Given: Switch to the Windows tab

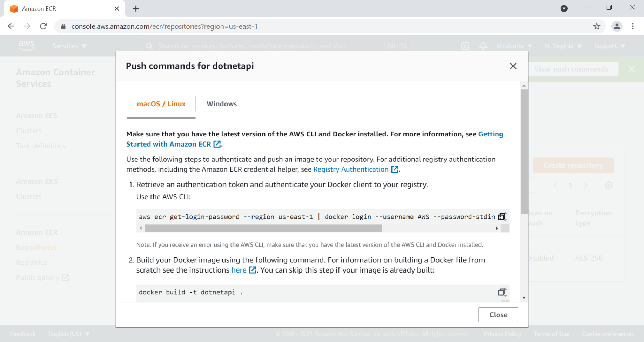Looking at the screenshot, I should click(222, 104).
